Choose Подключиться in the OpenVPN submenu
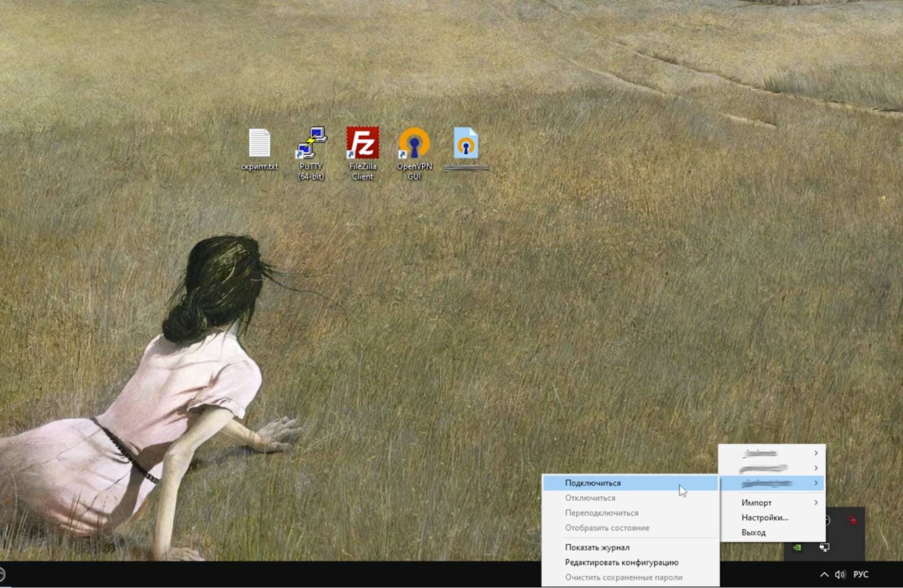The width and height of the screenshot is (903, 588). tap(630, 483)
